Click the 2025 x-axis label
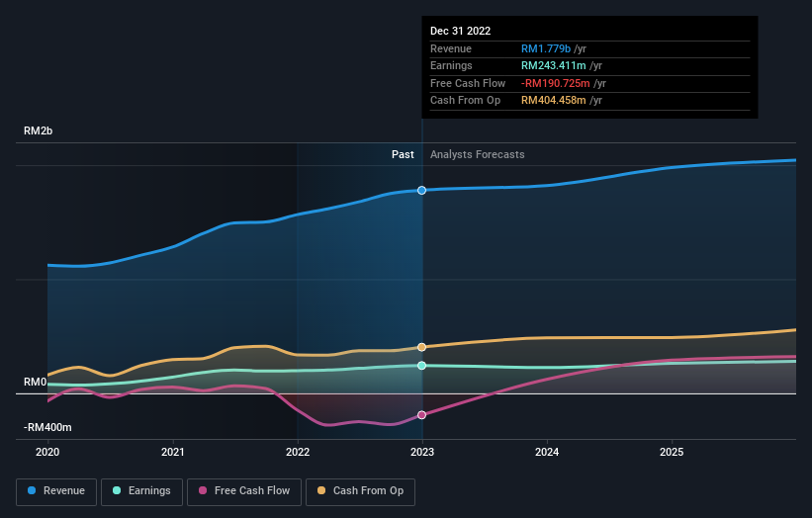The image size is (812, 518). coord(672,452)
